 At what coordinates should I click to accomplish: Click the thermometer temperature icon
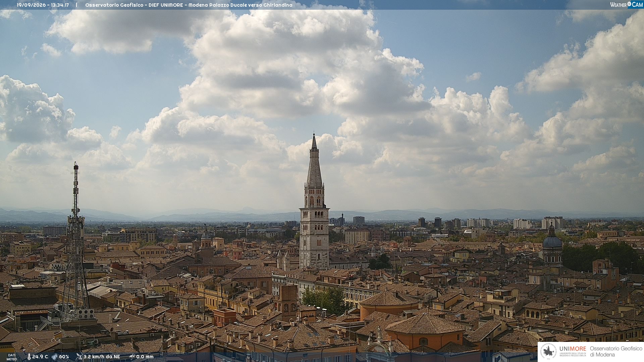(29, 357)
